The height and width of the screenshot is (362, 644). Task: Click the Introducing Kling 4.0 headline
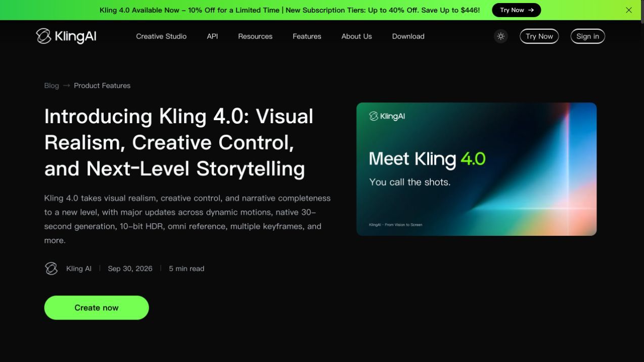click(179, 142)
